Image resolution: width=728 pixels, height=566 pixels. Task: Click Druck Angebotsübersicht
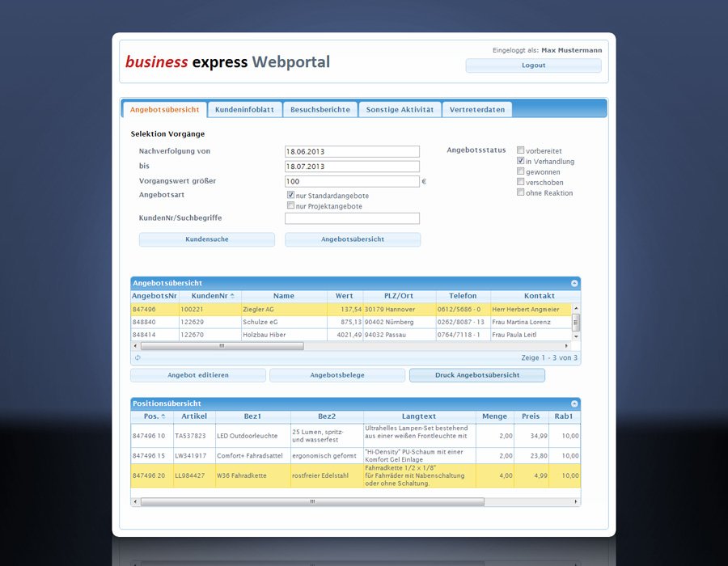point(476,374)
